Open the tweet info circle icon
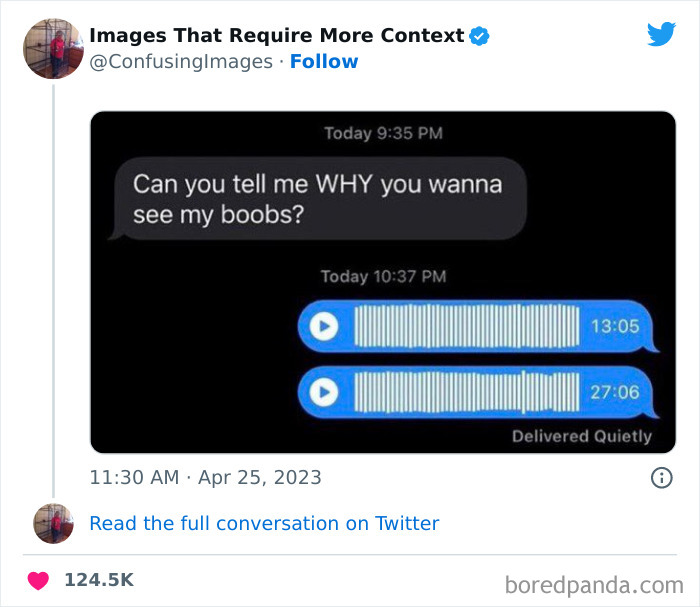The image size is (700, 607). coord(661,478)
